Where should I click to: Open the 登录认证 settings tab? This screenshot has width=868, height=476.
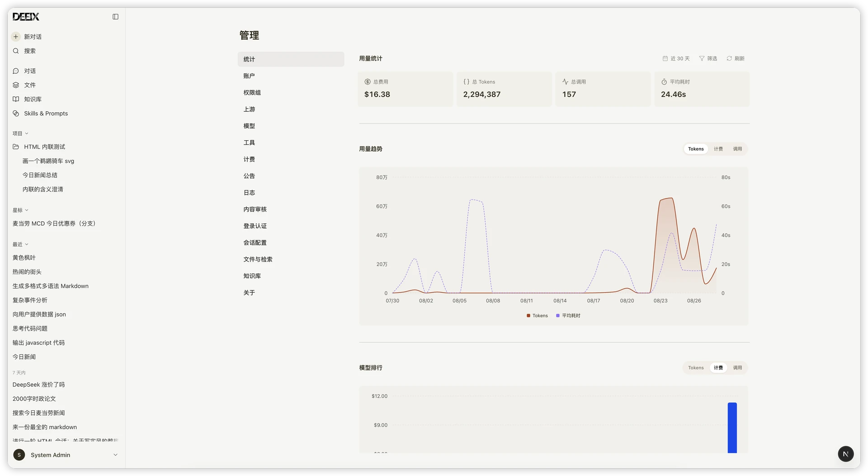point(291,226)
